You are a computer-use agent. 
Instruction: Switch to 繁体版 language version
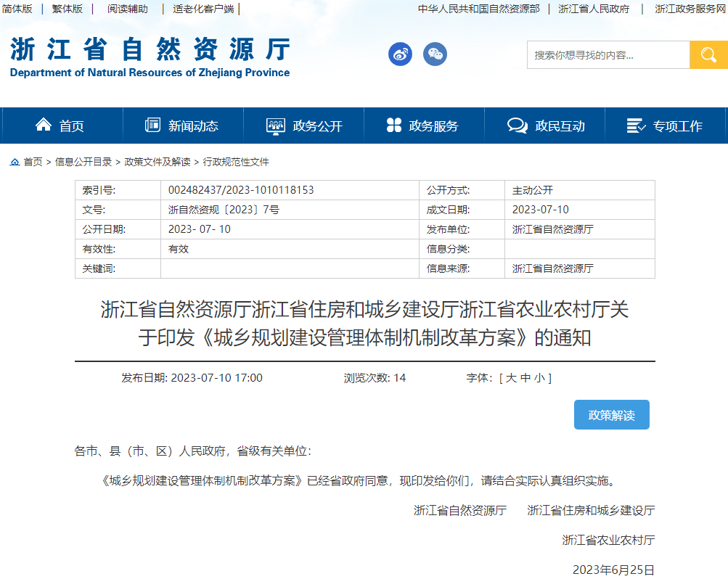coord(67,9)
